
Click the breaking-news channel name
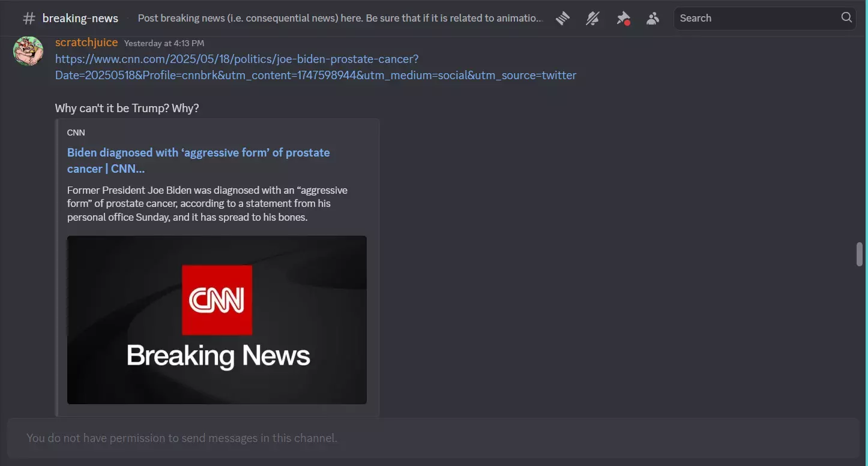pos(80,19)
